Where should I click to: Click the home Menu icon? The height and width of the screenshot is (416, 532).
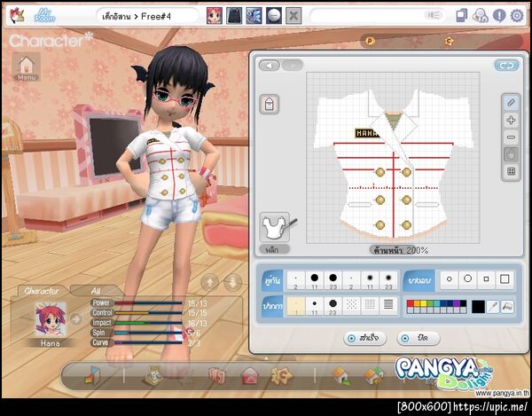pyautogui.click(x=27, y=67)
